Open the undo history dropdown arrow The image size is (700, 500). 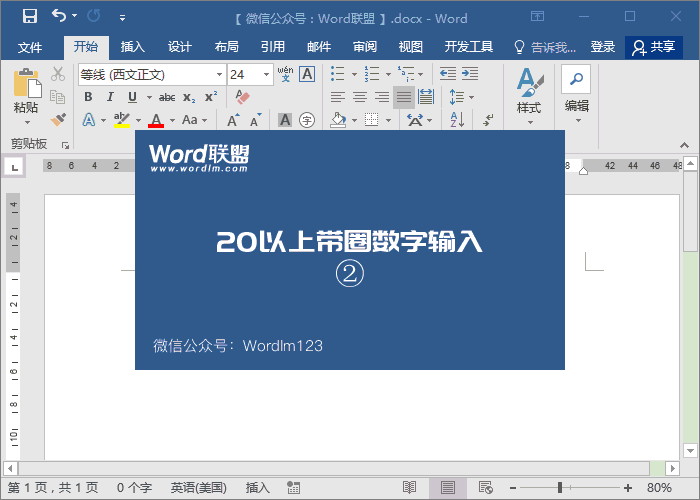click(x=75, y=16)
